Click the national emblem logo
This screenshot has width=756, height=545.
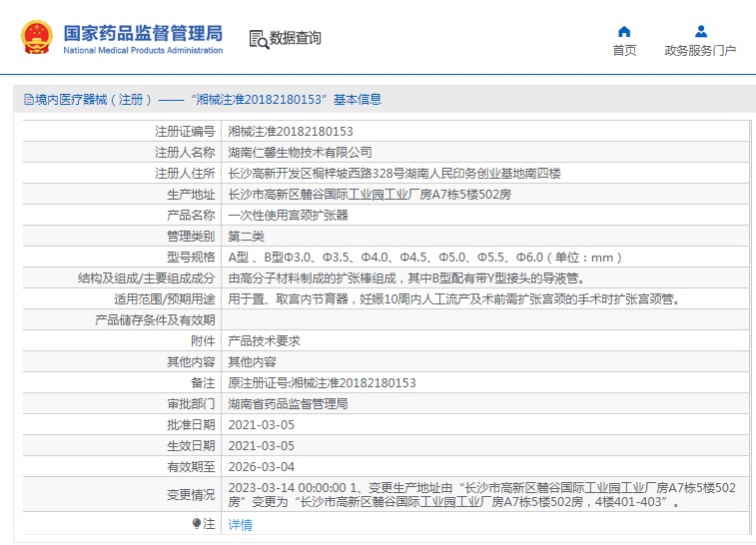click(x=36, y=37)
